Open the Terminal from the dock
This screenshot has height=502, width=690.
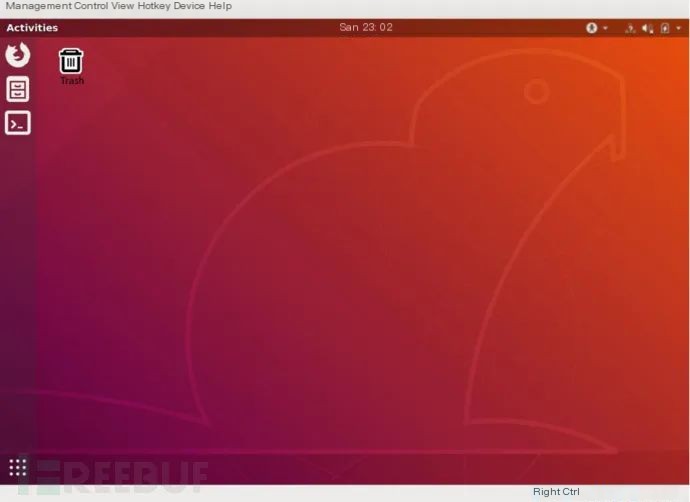[18, 123]
